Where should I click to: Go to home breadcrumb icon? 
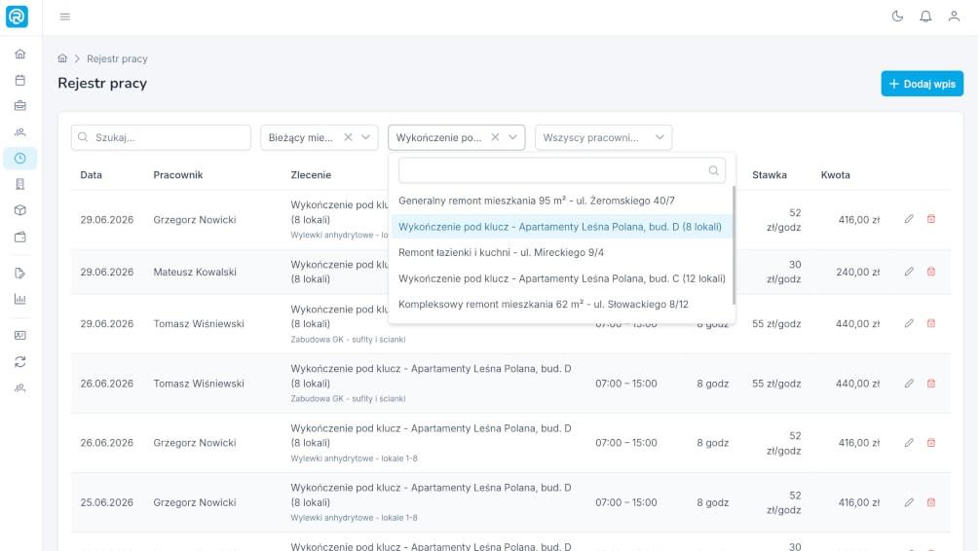tap(62, 58)
